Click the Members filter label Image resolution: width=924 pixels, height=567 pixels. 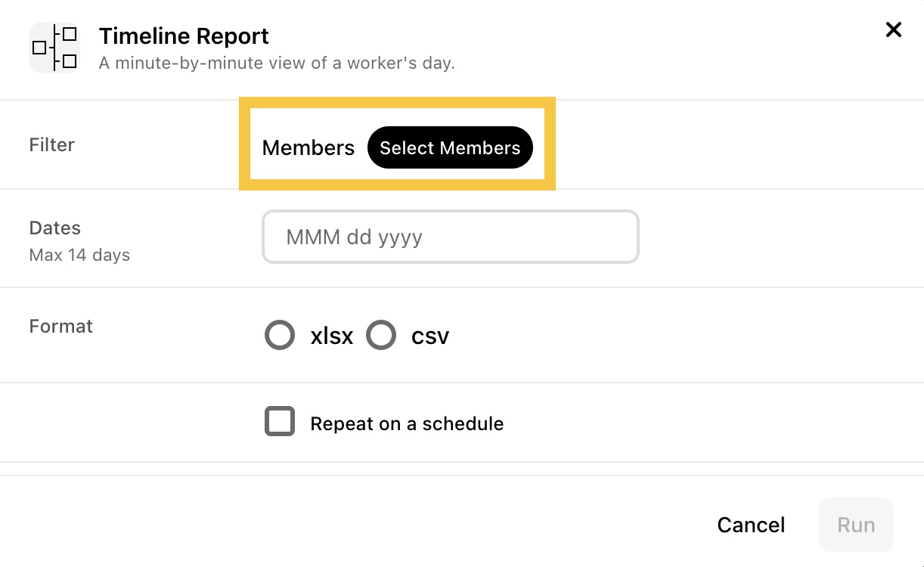tap(309, 147)
